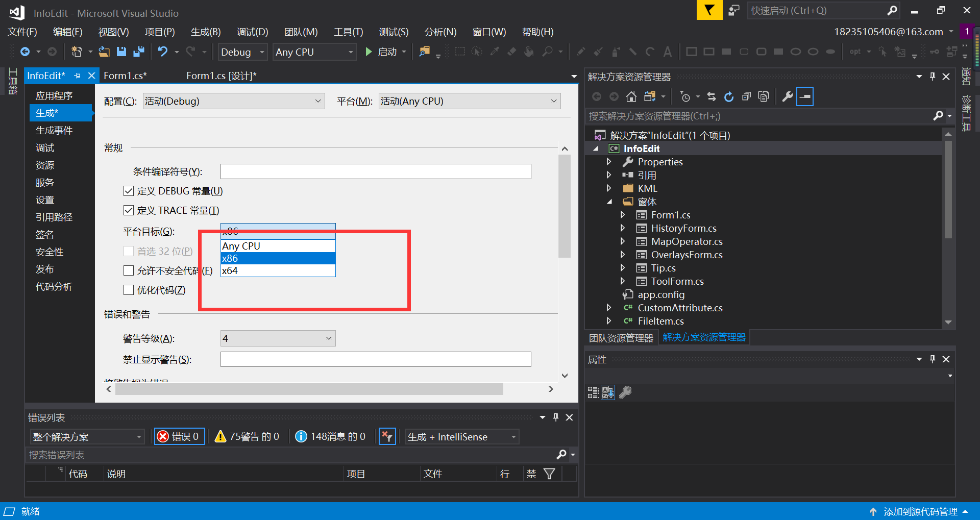Viewport: 980px width, 520px height.
Task: Select Any CPU in platform target list
Action: point(278,246)
